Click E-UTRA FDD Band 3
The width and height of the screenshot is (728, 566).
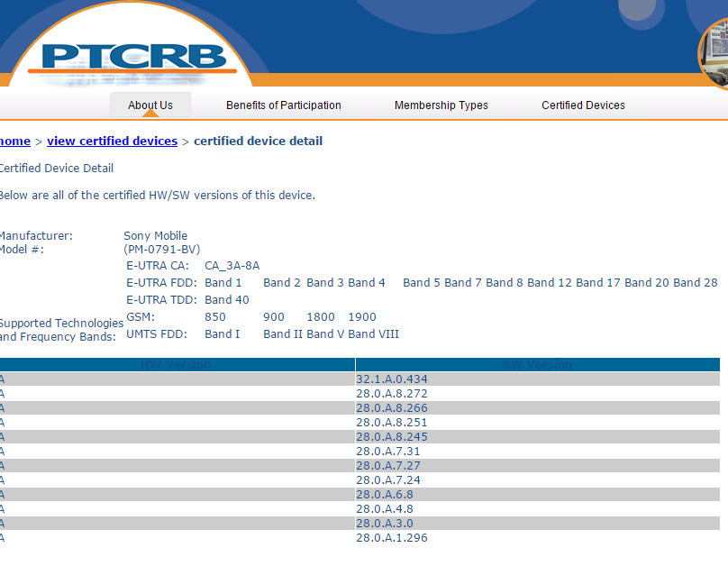325,283
